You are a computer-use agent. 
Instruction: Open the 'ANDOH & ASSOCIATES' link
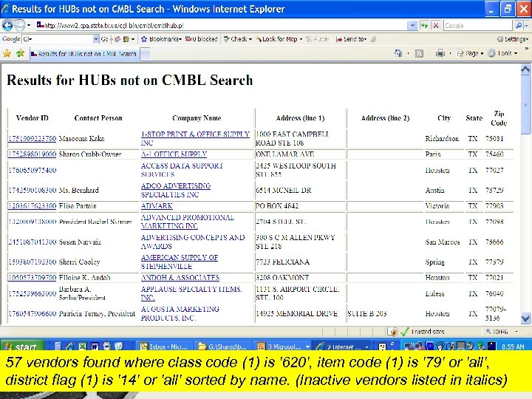(x=180, y=278)
